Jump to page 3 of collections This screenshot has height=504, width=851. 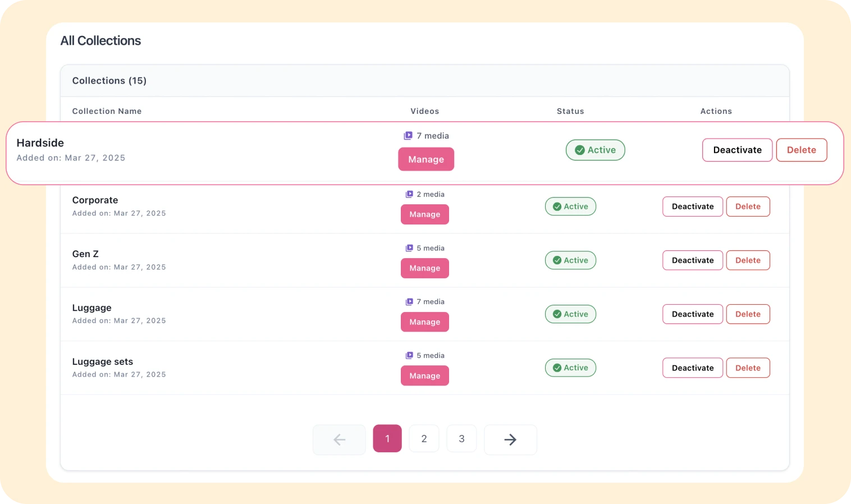click(x=461, y=439)
